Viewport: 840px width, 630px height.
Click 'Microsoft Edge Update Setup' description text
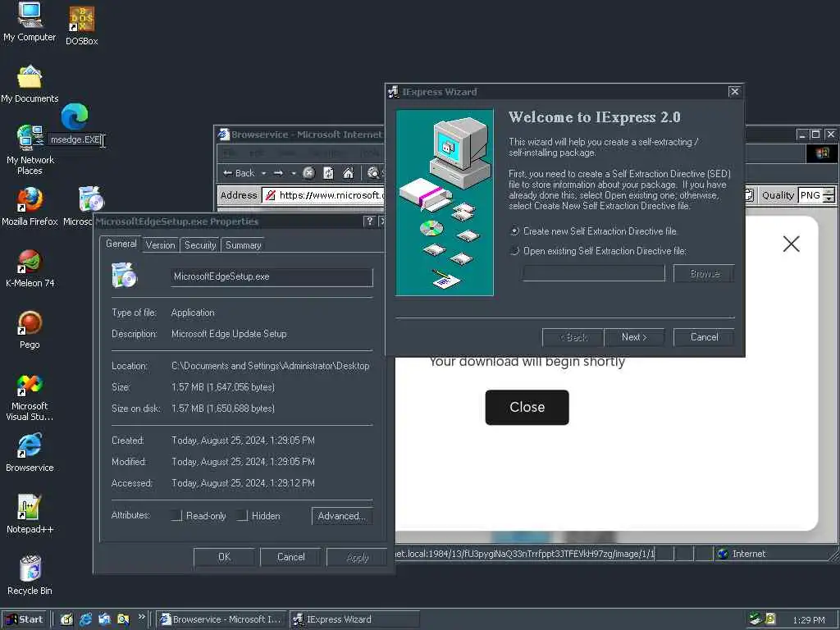(229, 334)
